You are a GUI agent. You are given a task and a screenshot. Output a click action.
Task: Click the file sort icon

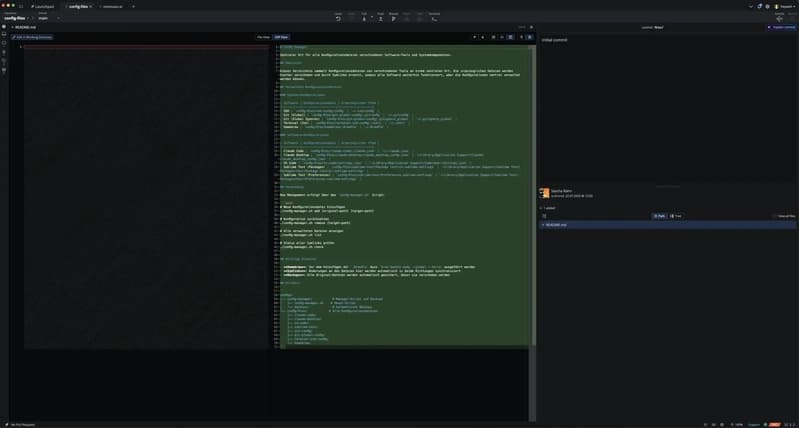pos(544,216)
